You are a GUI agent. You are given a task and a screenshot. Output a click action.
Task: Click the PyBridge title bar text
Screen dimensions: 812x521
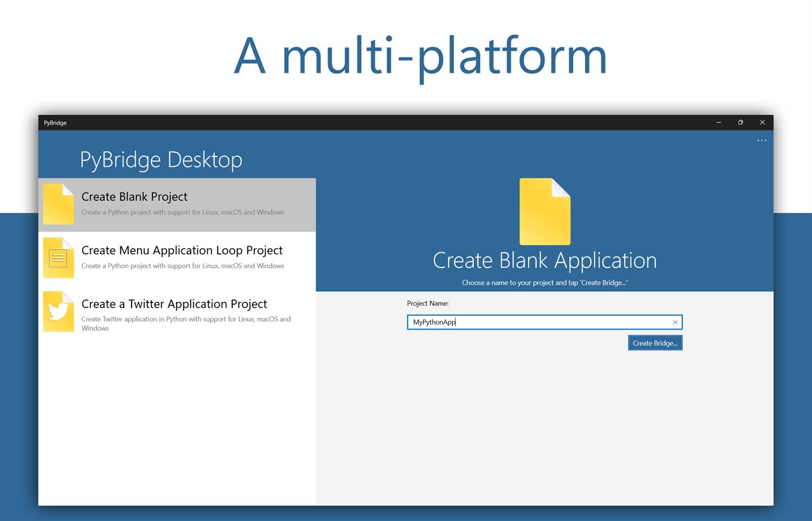[x=56, y=123]
